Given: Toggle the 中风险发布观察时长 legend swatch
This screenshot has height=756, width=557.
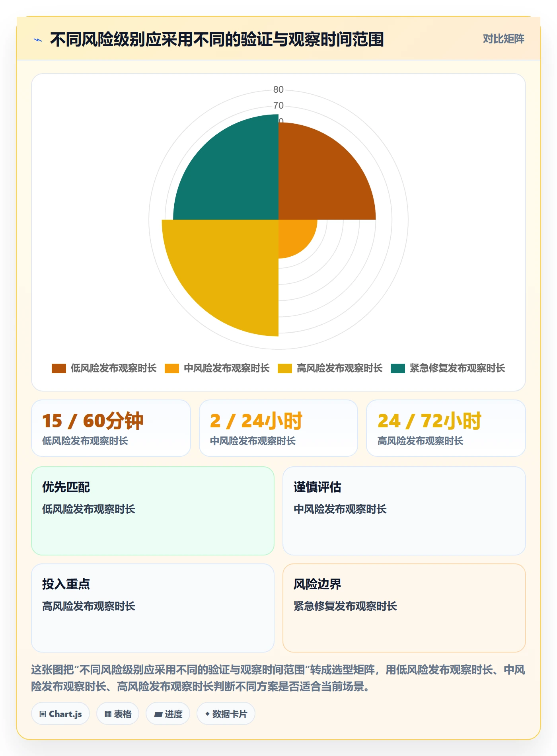Looking at the screenshot, I should click(172, 368).
